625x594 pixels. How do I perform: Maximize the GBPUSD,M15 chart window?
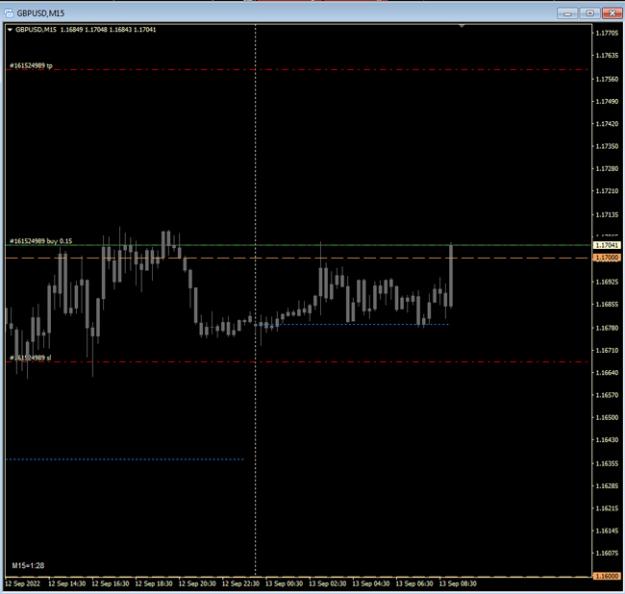point(590,13)
